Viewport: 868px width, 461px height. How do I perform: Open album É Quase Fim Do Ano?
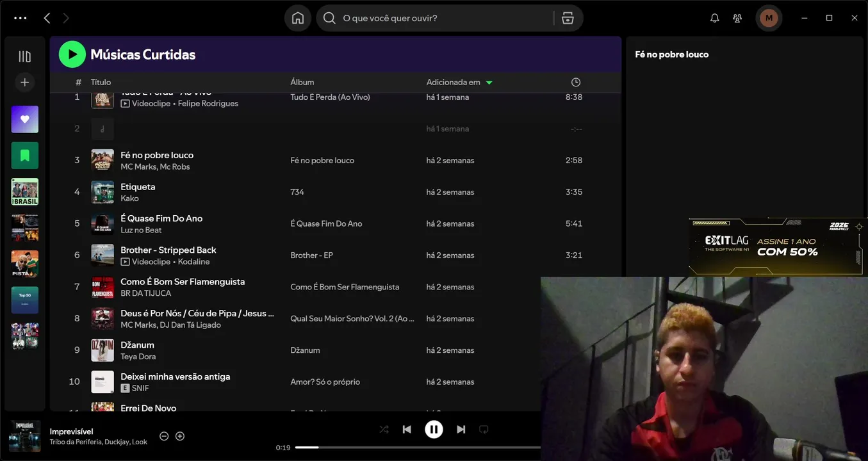326,223
